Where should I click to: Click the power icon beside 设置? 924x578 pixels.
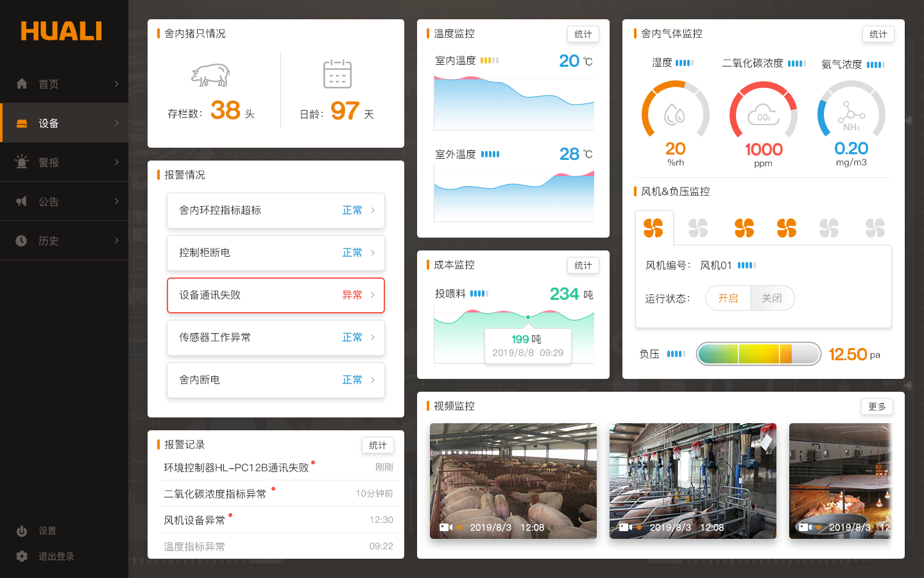pos(22,531)
